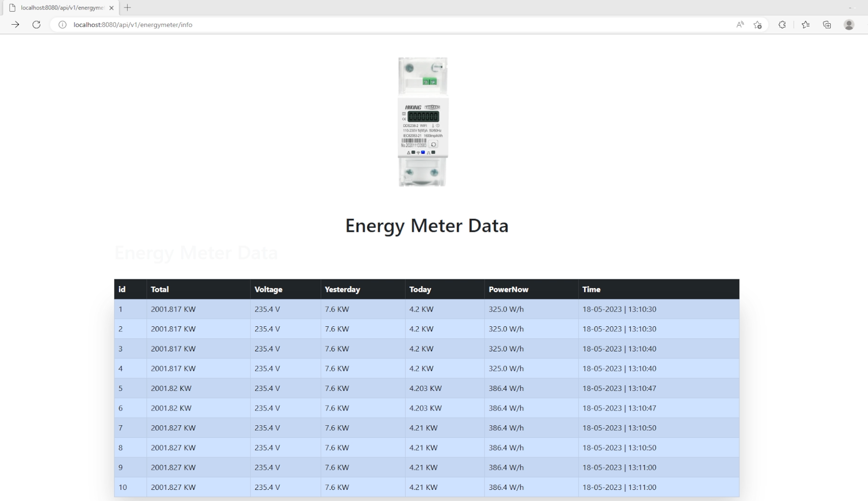Click the Time column header
This screenshot has width=868, height=501.
591,289
